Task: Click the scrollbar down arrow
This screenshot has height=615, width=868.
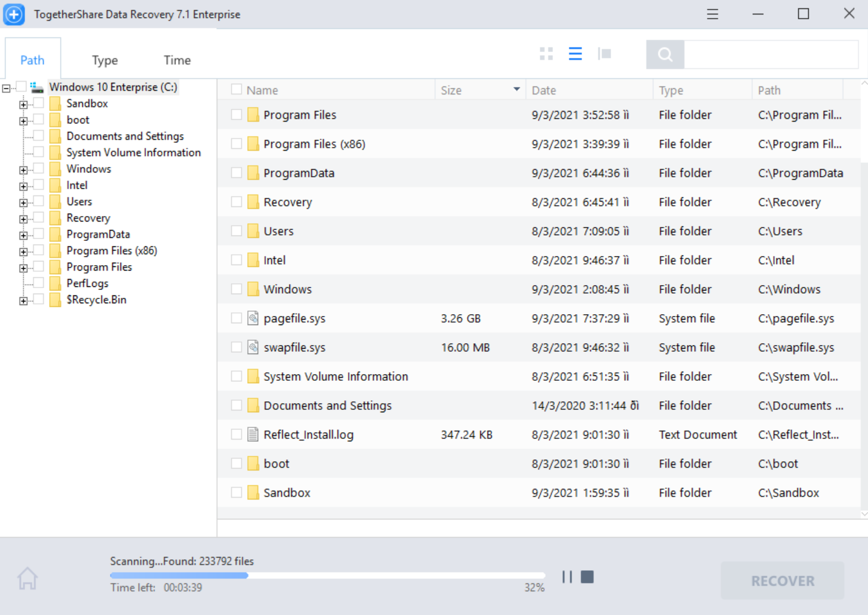Action: (x=864, y=514)
